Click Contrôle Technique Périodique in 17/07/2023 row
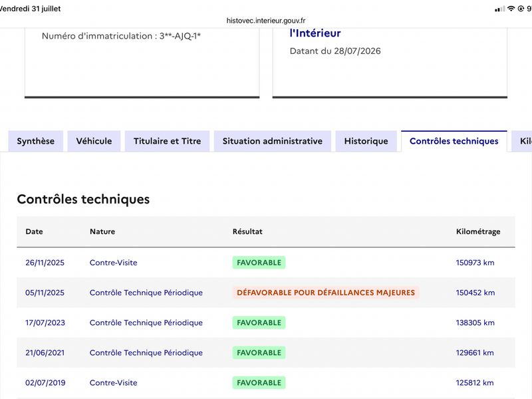Screen dimensions: 532x399 coord(146,323)
